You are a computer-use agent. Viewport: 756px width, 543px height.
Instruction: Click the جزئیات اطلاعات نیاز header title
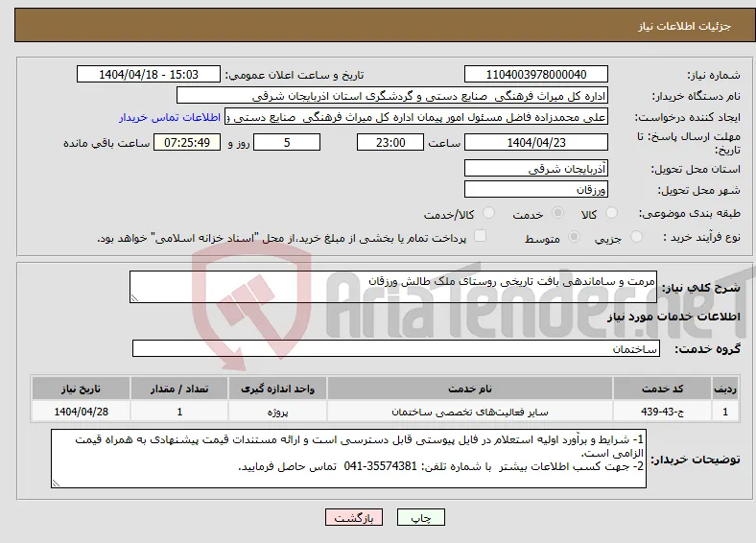pos(685,26)
